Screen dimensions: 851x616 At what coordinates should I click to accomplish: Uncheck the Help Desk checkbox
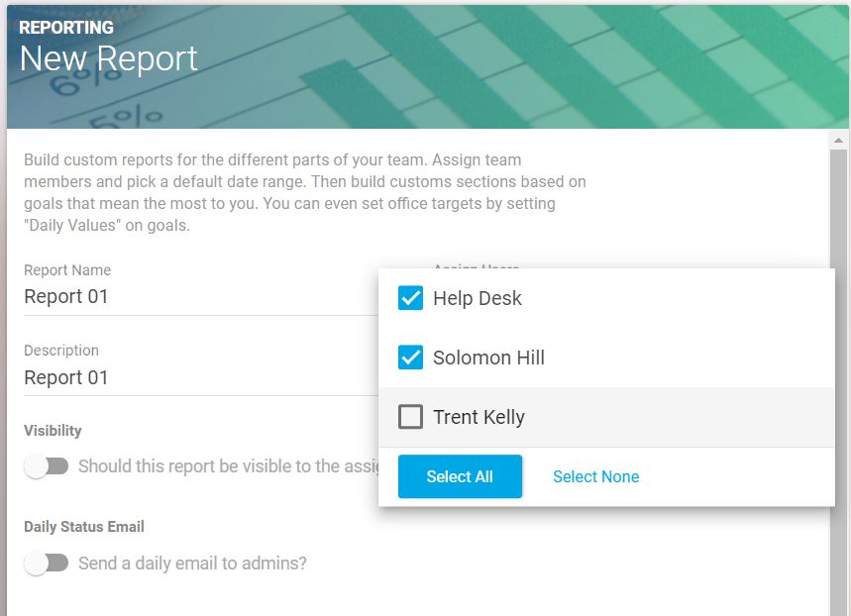pyautogui.click(x=410, y=298)
